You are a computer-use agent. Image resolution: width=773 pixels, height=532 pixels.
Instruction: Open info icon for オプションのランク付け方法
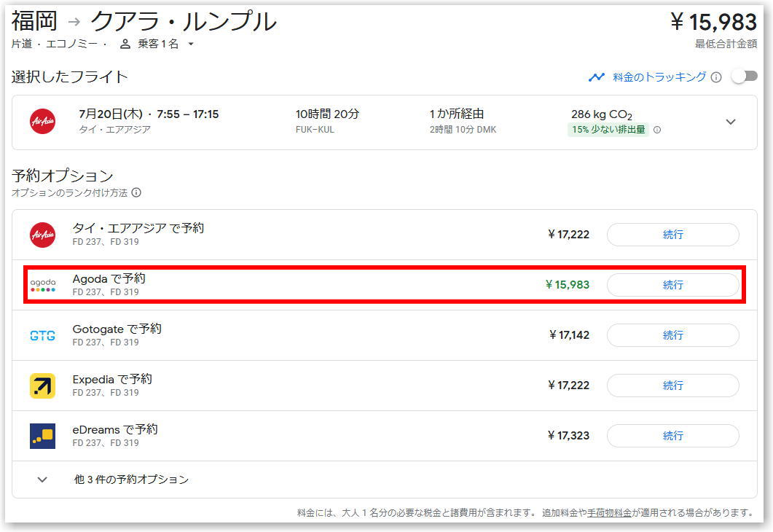tap(136, 192)
